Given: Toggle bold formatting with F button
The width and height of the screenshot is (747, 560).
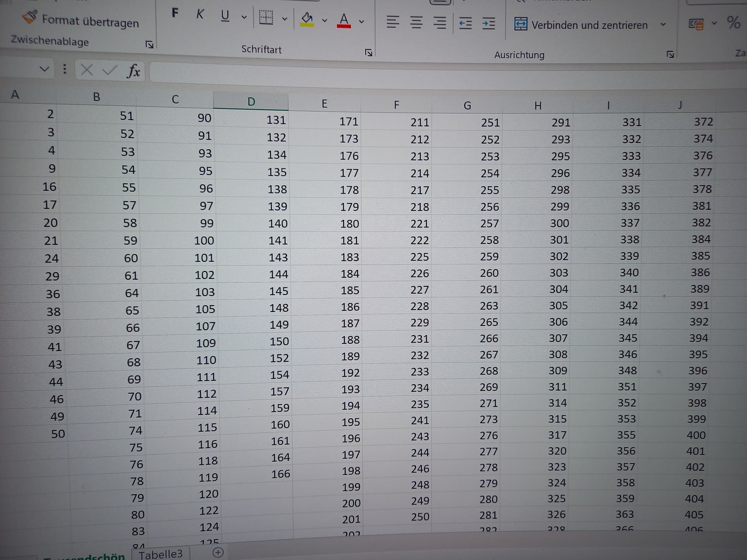Looking at the screenshot, I should click(x=175, y=13).
